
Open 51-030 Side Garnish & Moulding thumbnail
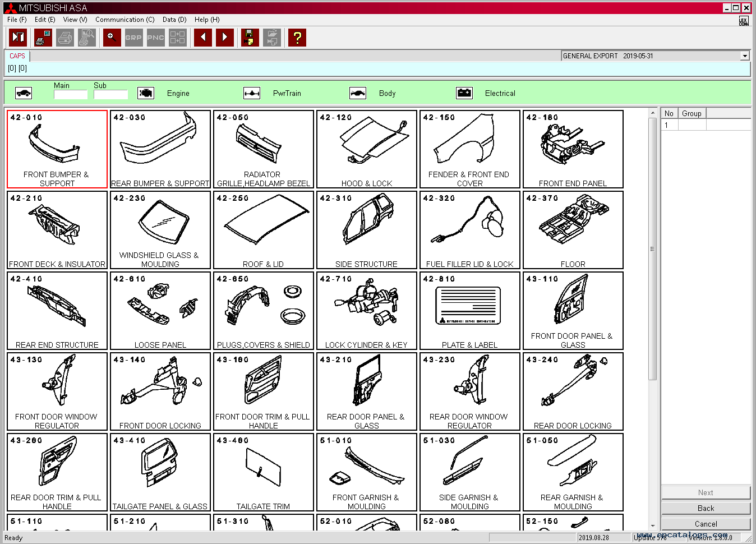click(x=470, y=472)
